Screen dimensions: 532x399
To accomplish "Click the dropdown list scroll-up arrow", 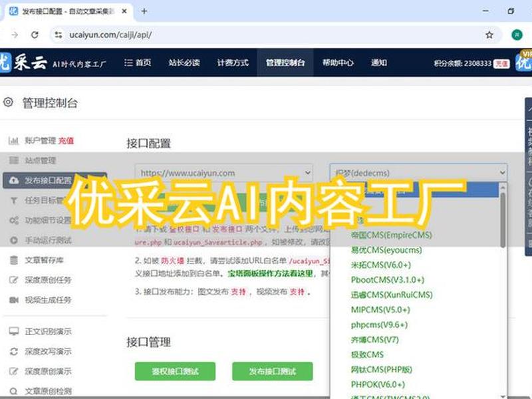I will [503, 187].
